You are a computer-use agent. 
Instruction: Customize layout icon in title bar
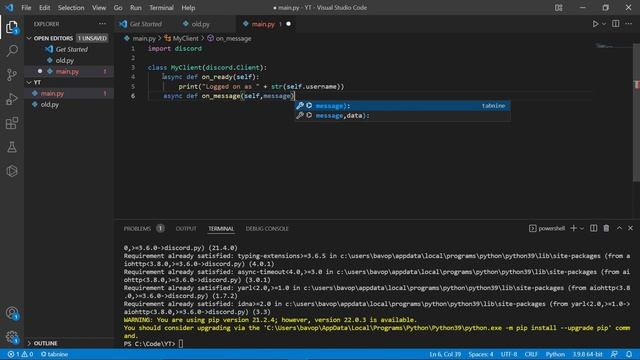coord(558,8)
